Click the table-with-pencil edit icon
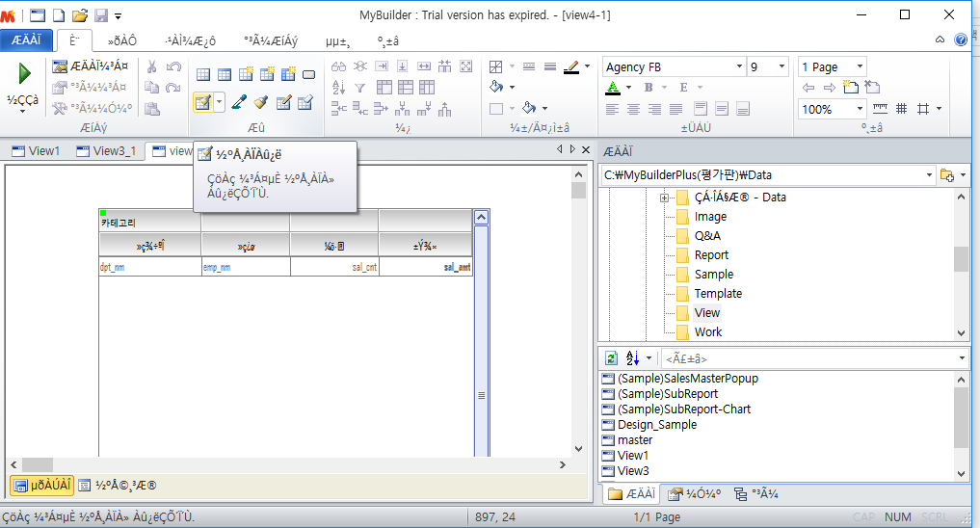 click(283, 102)
